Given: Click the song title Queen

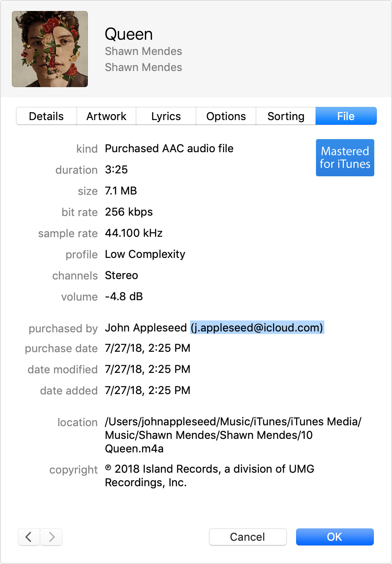Looking at the screenshot, I should 129,34.
